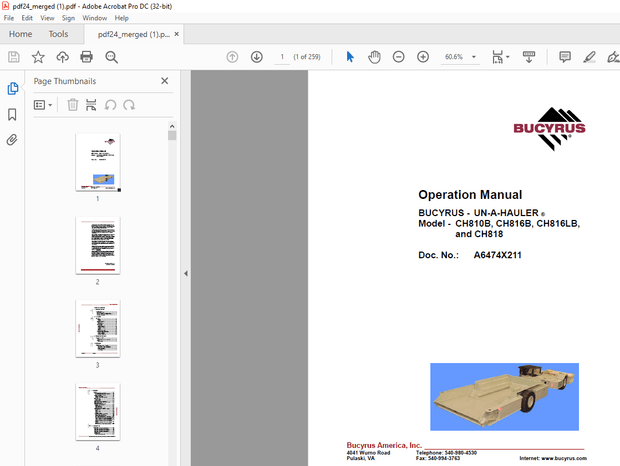Click the scrolling mode keyboard icon
The image size is (620, 466).
click(529, 57)
